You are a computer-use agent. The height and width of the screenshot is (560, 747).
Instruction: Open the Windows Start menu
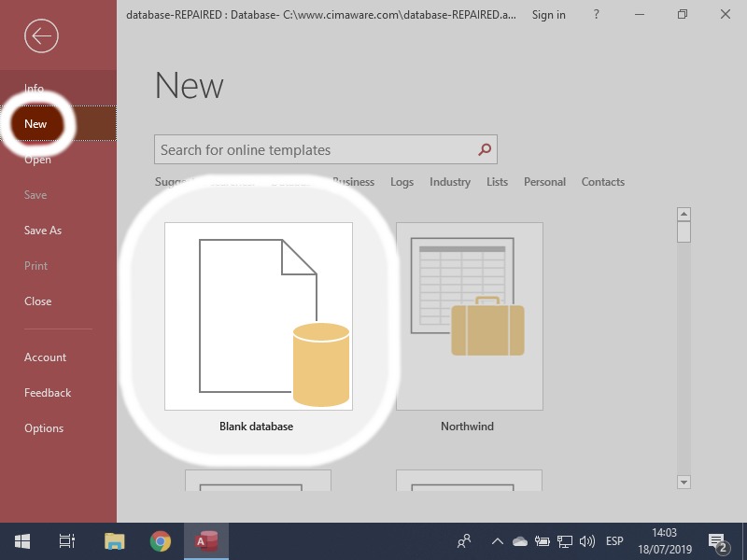[x=22, y=541]
